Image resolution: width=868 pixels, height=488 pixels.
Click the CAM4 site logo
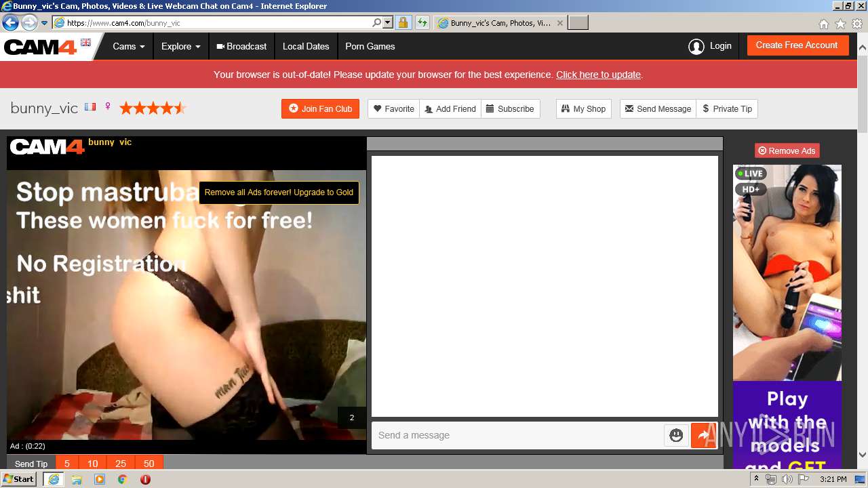point(41,47)
